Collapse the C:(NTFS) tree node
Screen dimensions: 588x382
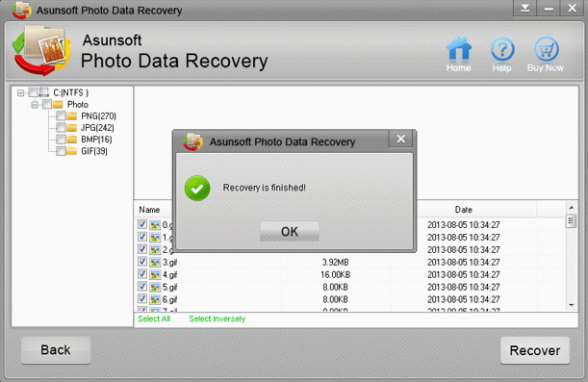[21, 92]
